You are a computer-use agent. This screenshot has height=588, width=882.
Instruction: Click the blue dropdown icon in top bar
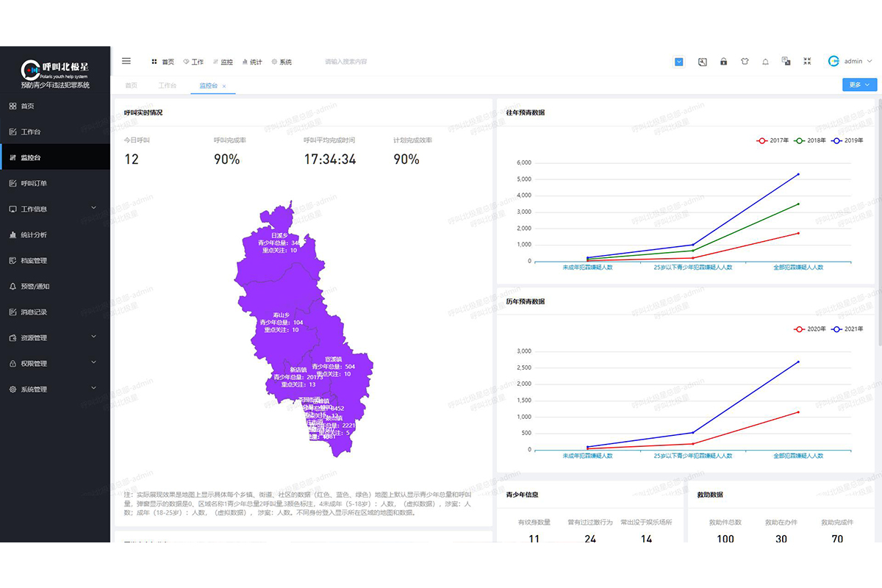pos(679,62)
